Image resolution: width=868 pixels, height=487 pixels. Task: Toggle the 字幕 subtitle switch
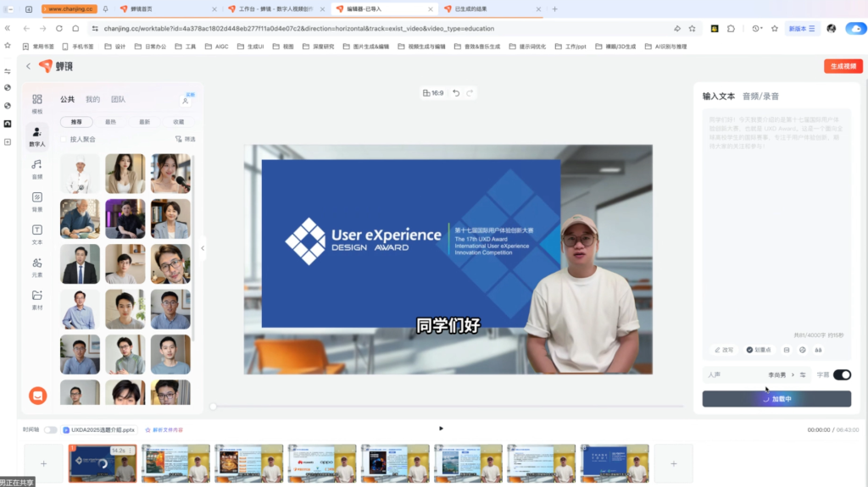[842, 374]
